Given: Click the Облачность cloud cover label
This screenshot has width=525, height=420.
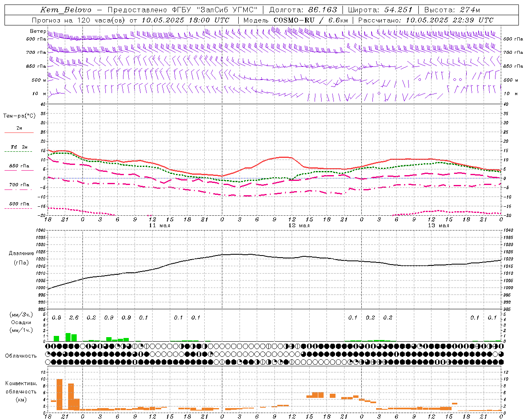Looking at the screenshot, I should 21,356.
